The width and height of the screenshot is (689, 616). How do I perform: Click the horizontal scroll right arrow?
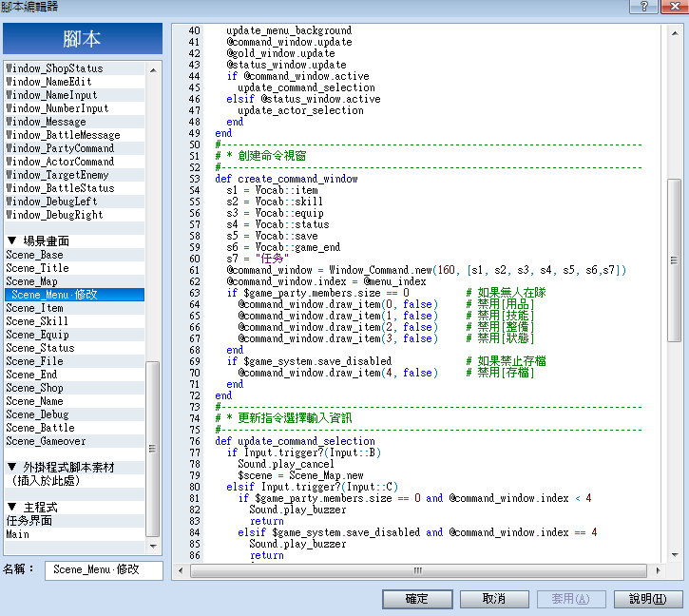pos(658,570)
